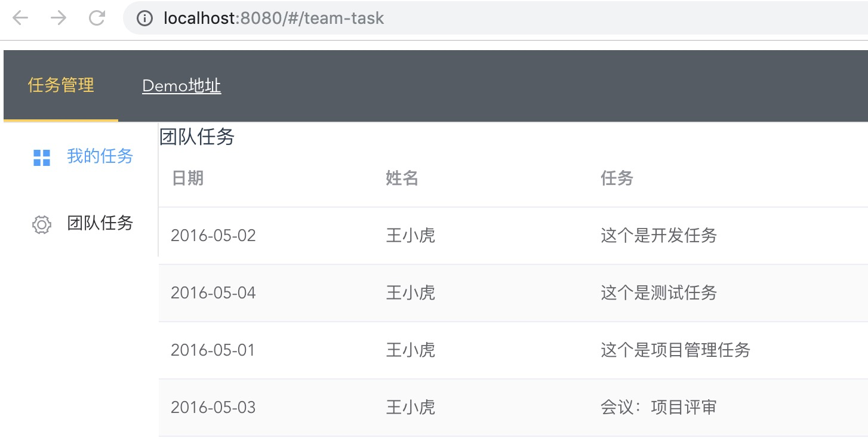
Task: Click the browser forward arrow
Action: pos(59,18)
